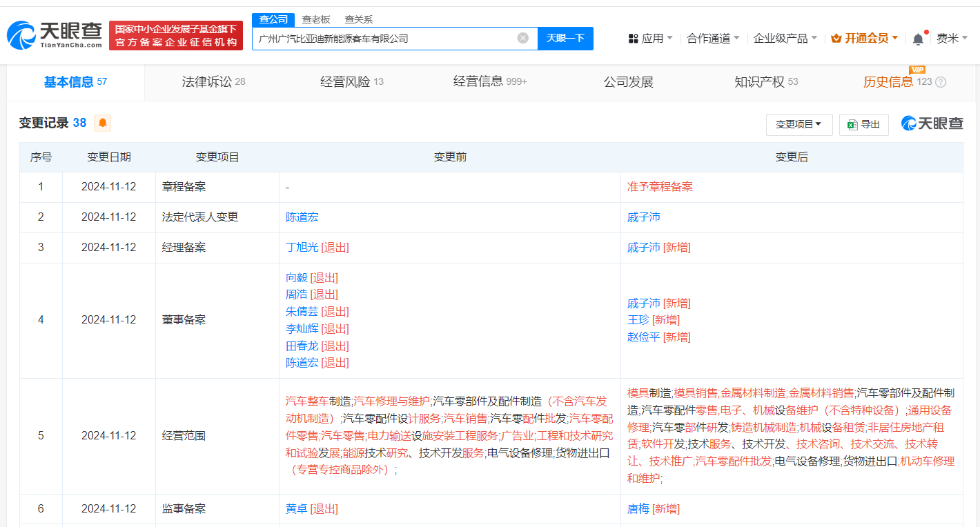Go to the 法律诉讼 tab

tap(213, 82)
